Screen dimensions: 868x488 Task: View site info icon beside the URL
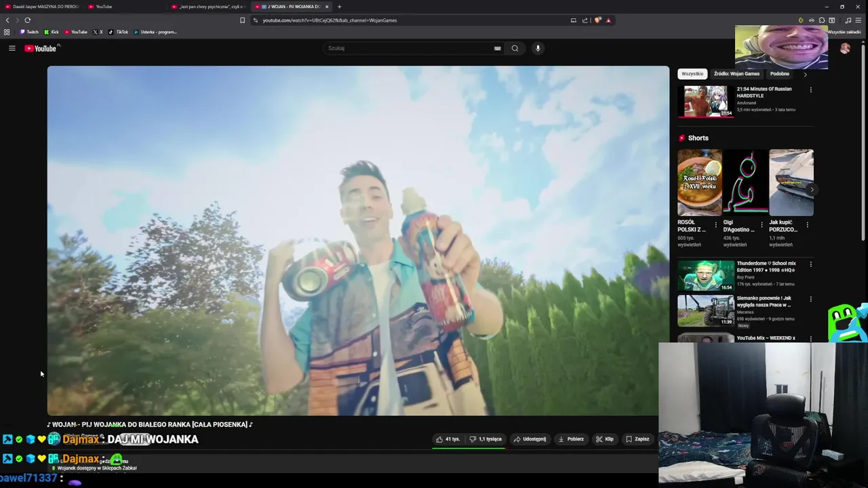tap(256, 20)
